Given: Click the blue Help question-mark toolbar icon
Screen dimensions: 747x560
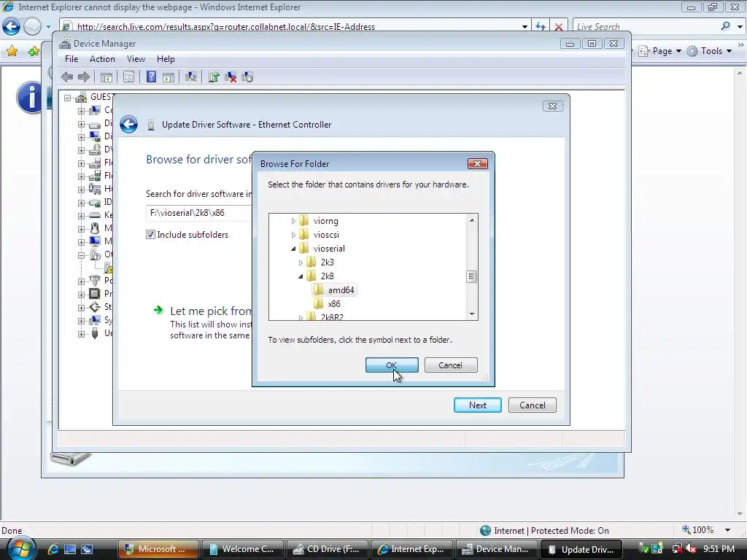Looking at the screenshot, I should click(151, 77).
